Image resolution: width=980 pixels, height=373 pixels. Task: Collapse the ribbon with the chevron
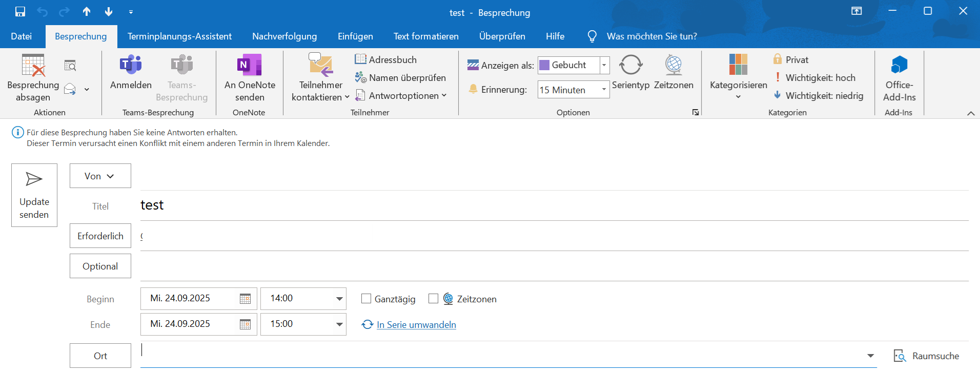point(971,113)
